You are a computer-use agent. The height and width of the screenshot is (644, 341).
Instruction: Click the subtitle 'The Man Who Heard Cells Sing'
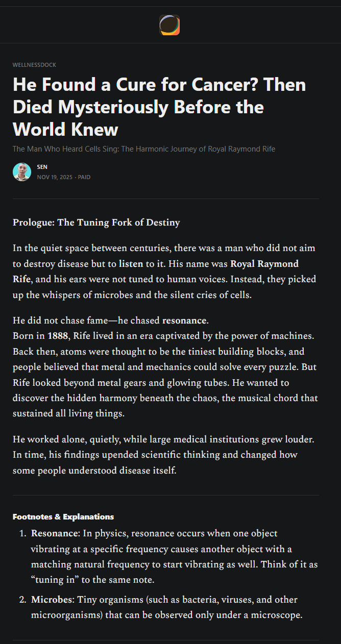pyautogui.click(x=143, y=149)
